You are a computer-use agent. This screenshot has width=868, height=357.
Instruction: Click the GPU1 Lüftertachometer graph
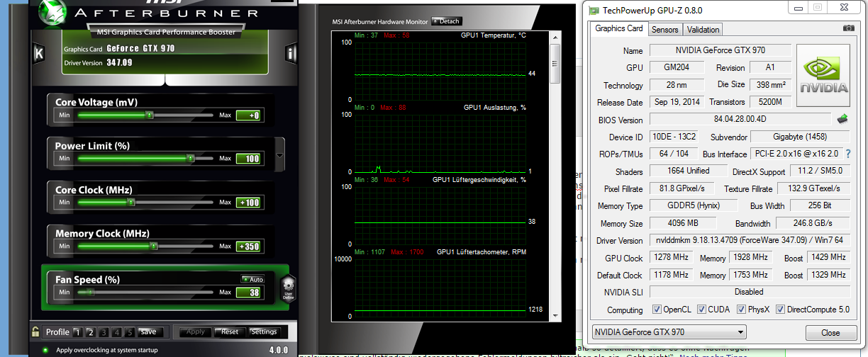[x=440, y=288]
